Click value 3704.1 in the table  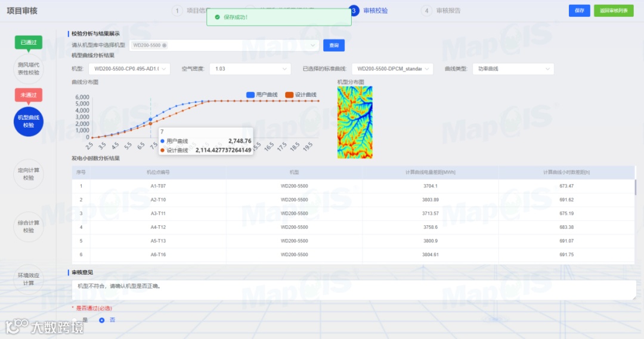click(431, 186)
